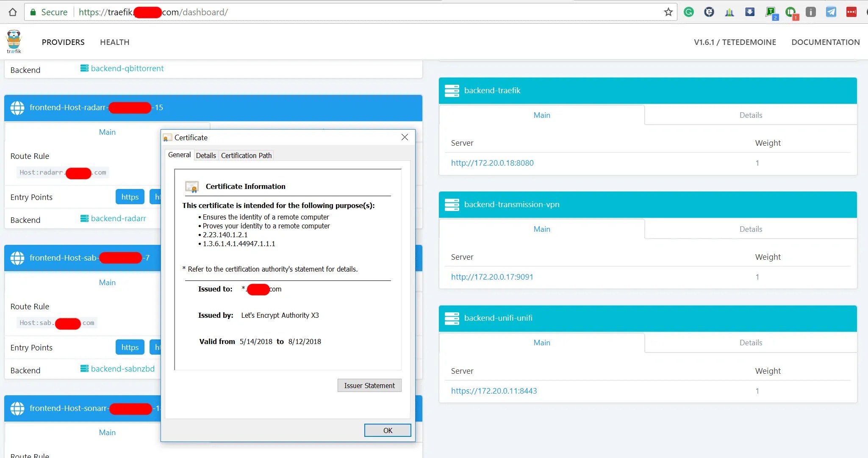Viewport: 868px width, 458px height.
Task: Bookmark the page with the star icon
Action: [x=668, y=12]
